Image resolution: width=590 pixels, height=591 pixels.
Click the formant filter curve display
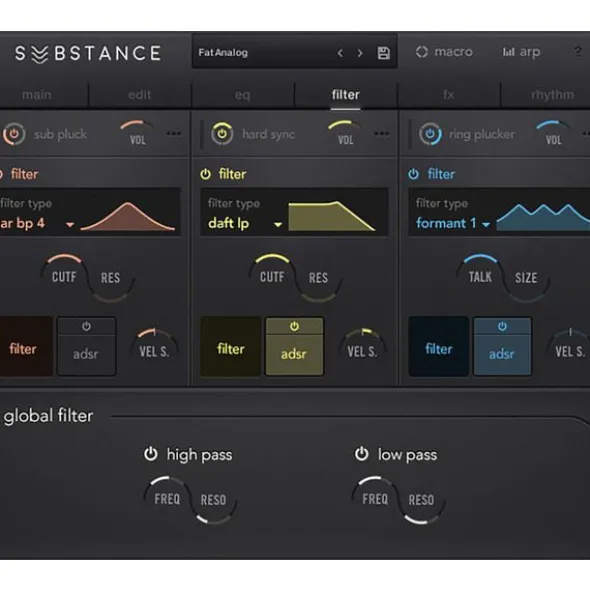pos(543,217)
